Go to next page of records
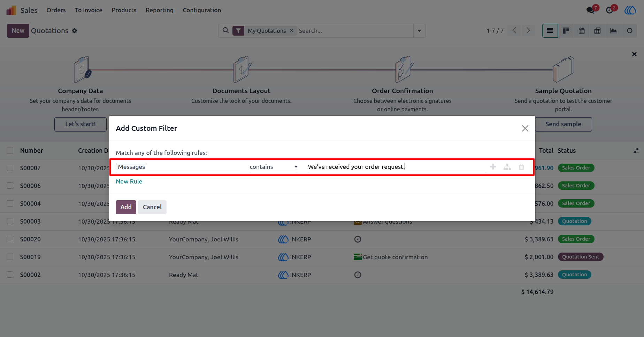 (x=528, y=31)
